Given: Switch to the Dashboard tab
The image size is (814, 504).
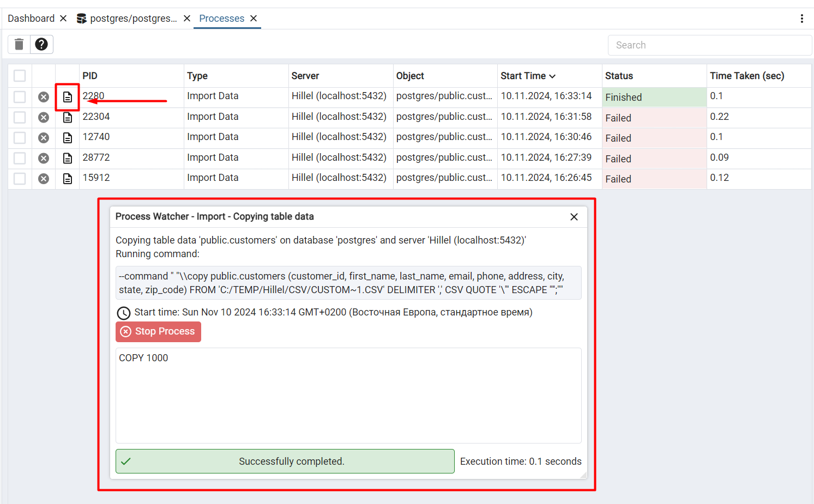Looking at the screenshot, I should [31, 18].
